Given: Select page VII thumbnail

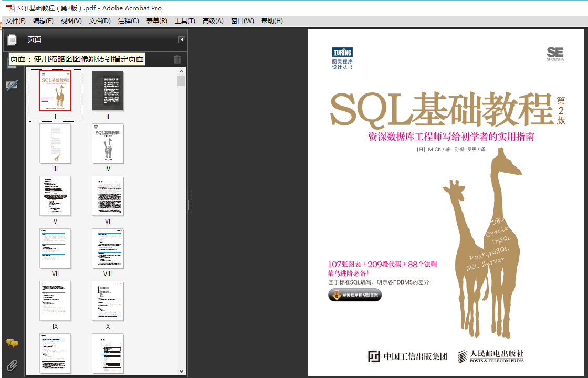Looking at the screenshot, I should 55,249.
